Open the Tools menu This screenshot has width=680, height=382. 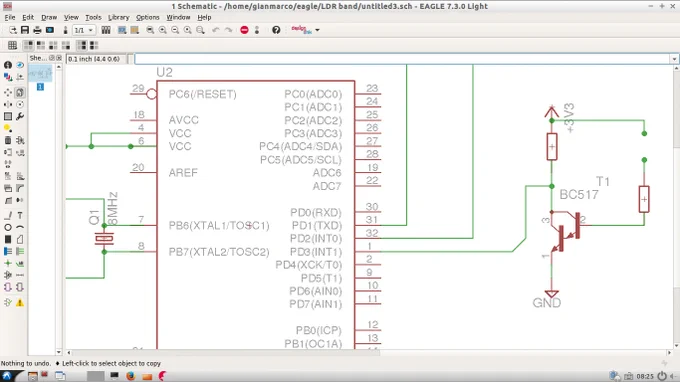[x=93, y=17]
